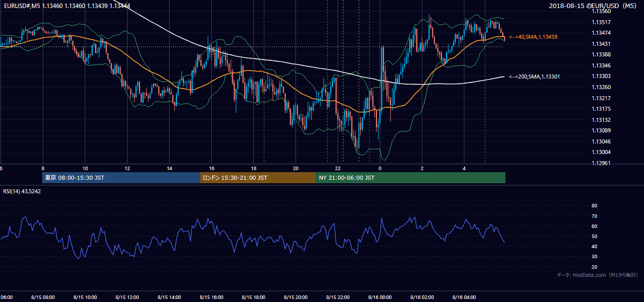The width and height of the screenshot is (644, 302).
Task: Click the RSI 60 level label
Action: pos(594,226)
